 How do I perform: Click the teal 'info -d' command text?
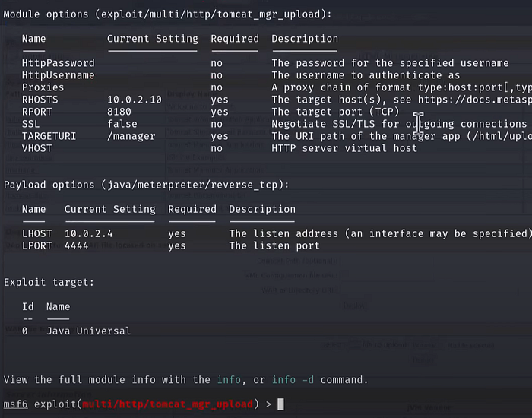click(x=293, y=380)
